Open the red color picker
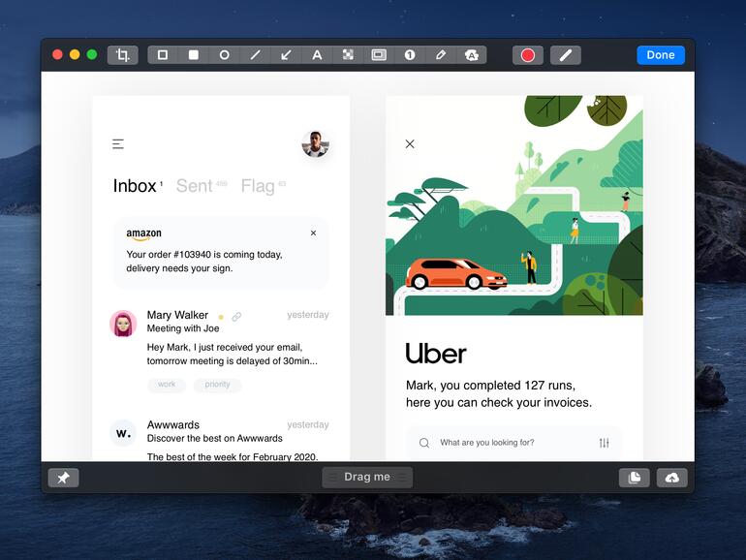 (528, 55)
